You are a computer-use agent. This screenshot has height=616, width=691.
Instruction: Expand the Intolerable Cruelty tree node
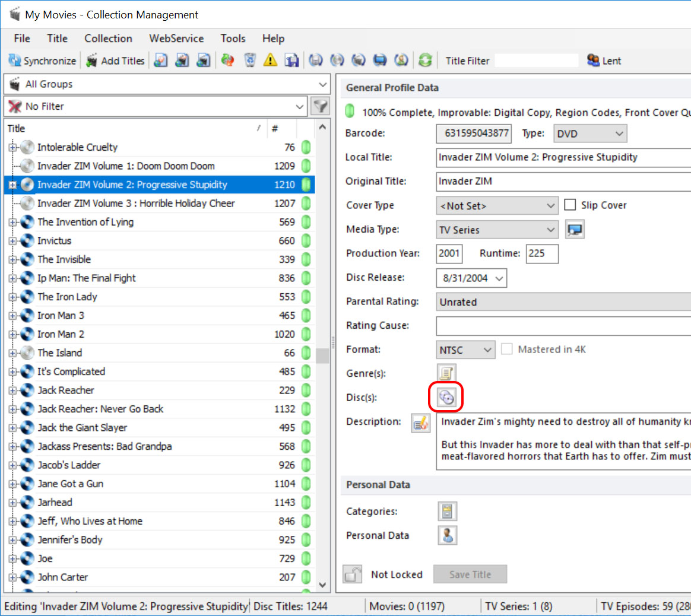coord(13,147)
